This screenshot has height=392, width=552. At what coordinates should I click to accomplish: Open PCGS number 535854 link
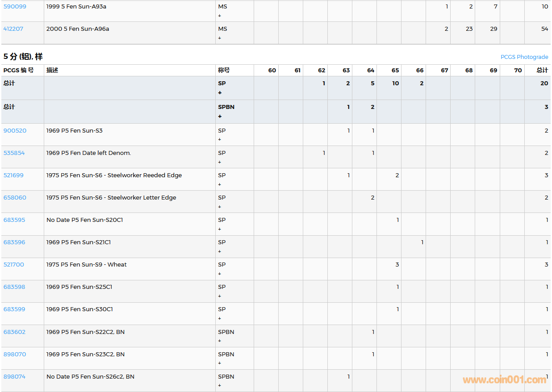[x=14, y=153]
